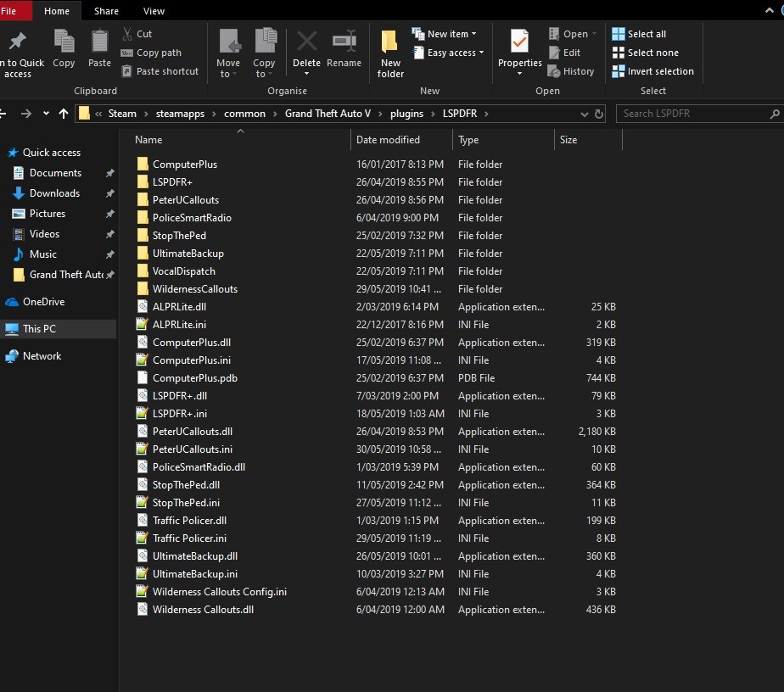Click Invert selection button
This screenshot has width=784, height=692.
click(652, 71)
